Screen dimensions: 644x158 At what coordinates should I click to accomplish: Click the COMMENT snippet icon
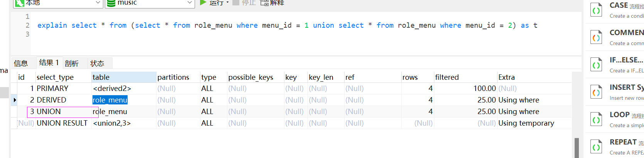(x=596, y=38)
